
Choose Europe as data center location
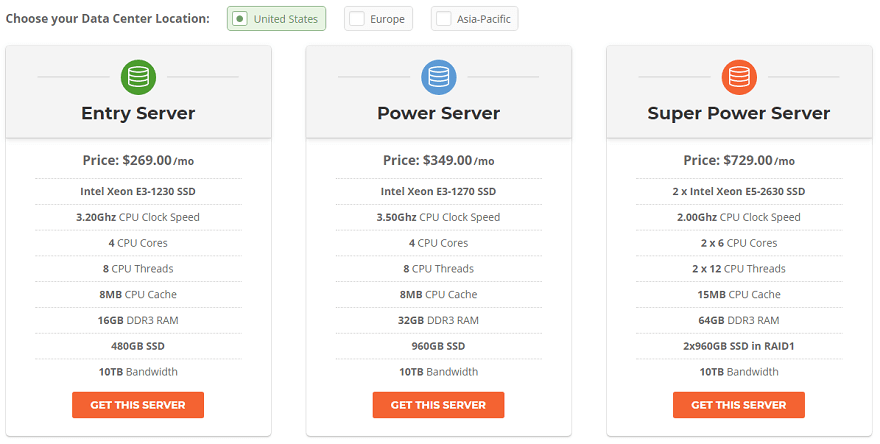378,19
